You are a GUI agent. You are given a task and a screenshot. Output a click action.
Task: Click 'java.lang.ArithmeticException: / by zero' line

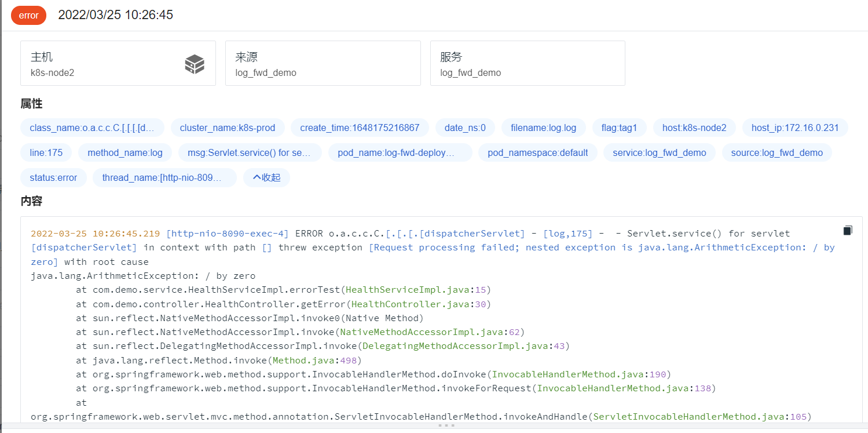[x=143, y=276]
